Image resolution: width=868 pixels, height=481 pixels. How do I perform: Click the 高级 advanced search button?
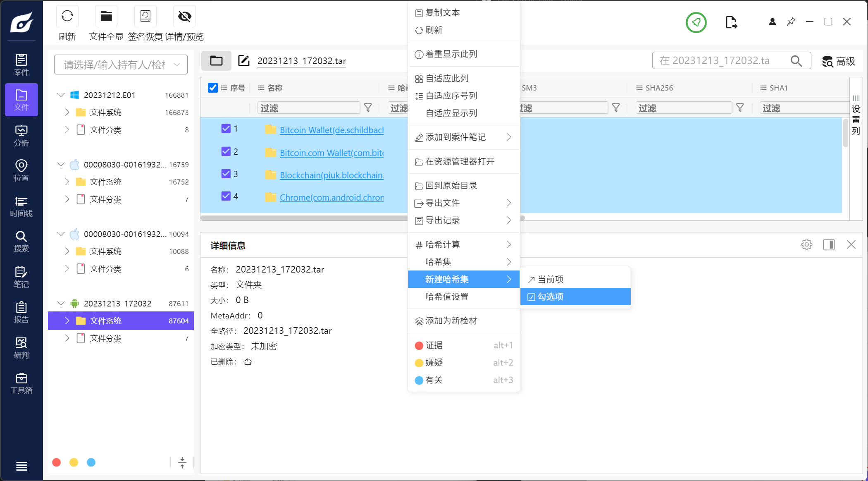click(x=838, y=61)
